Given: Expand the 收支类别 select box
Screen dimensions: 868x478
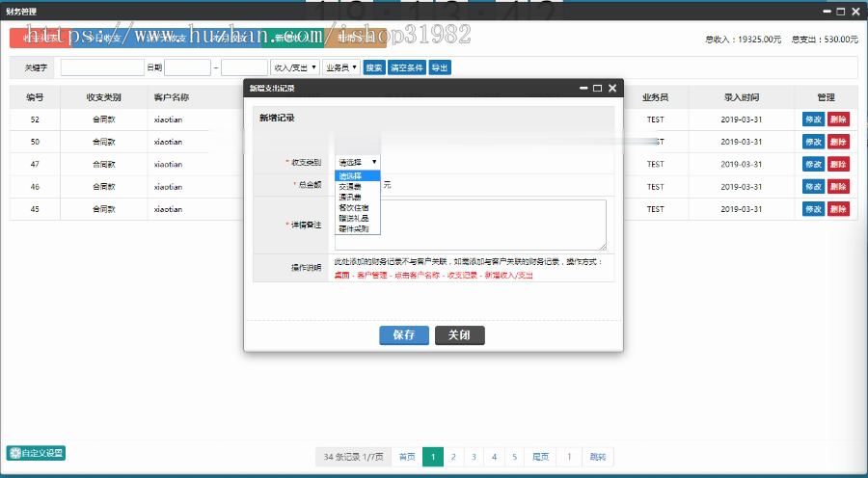Looking at the screenshot, I should click(x=358, y=162).
